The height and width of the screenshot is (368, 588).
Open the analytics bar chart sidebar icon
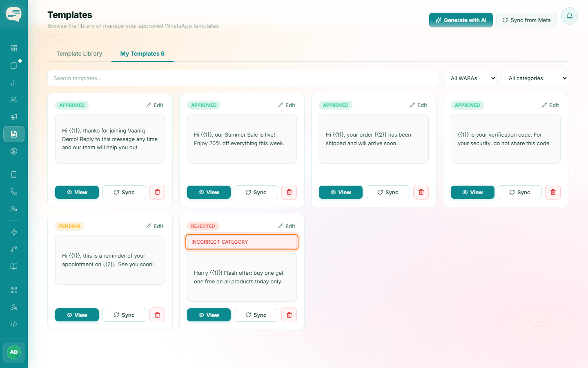click(x=14, y=83)
